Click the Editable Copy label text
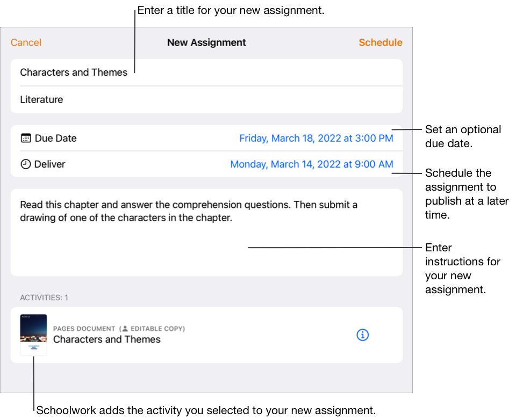This screenshot has height=420, width=516. tap(156, 329)
